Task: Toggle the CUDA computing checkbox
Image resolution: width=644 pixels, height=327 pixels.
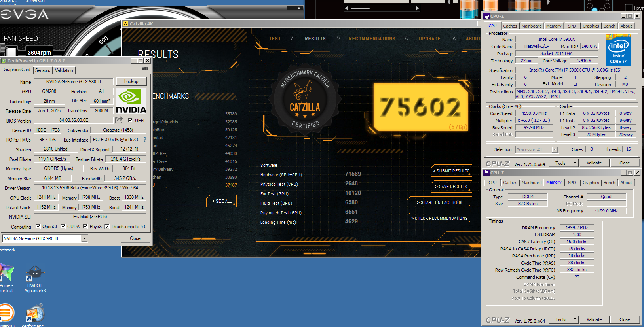Action: [x=63, y=227]
